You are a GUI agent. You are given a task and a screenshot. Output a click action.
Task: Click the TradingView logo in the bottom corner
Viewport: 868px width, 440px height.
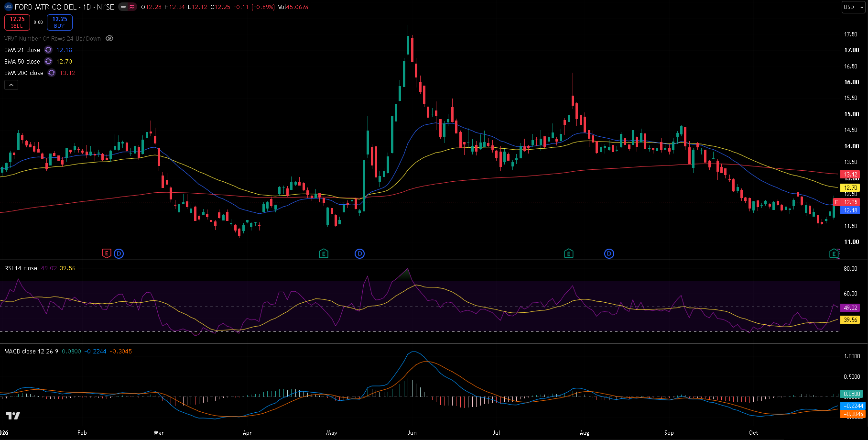13,416
